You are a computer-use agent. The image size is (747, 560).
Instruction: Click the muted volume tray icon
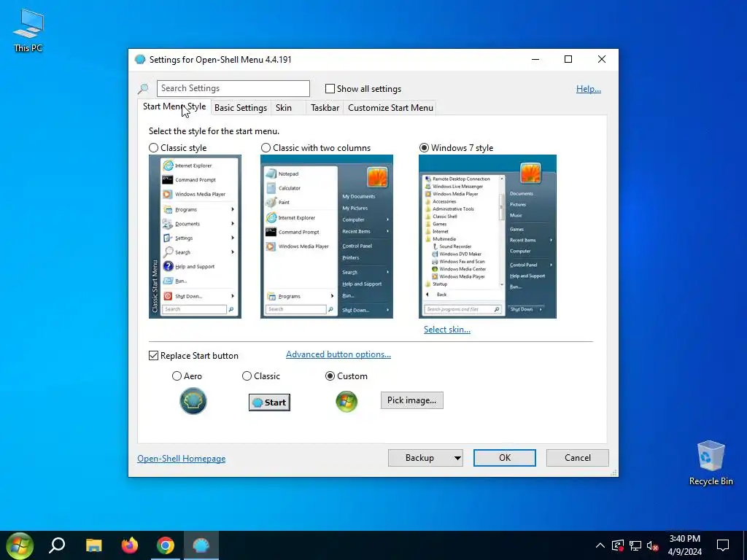pyautogui.click(x=653, y=545)
